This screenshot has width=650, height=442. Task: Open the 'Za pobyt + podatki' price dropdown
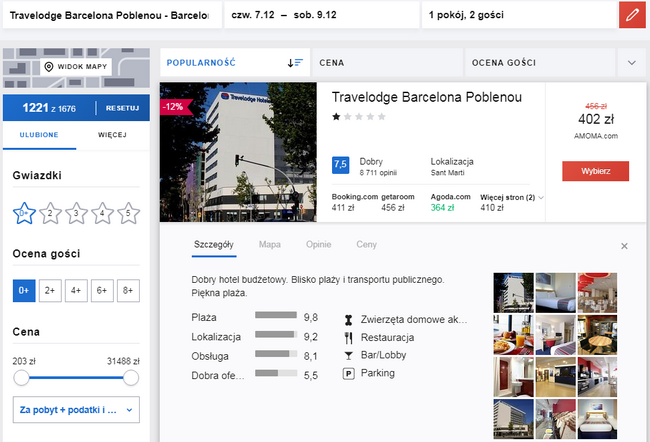tap(76, 409)
